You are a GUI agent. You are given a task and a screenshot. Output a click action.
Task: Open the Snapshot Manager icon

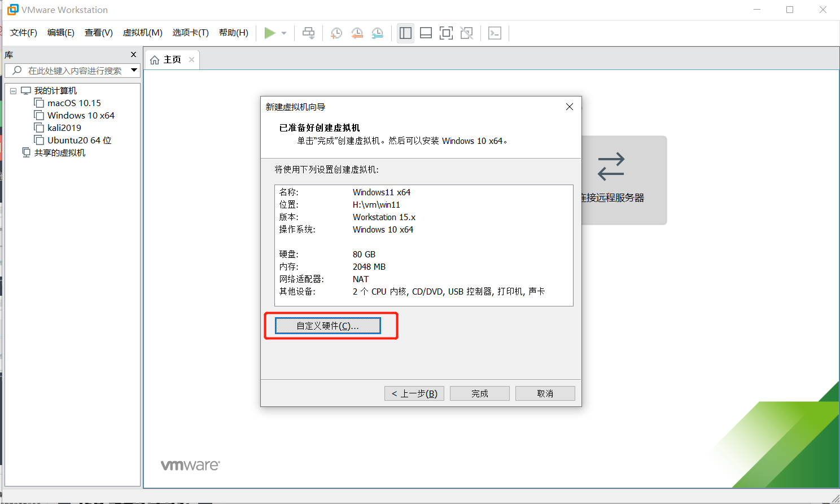[x=377, y=33]
